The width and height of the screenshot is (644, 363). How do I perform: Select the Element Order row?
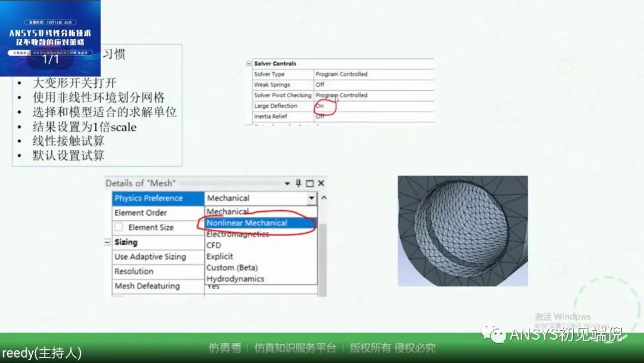(158, 213)
